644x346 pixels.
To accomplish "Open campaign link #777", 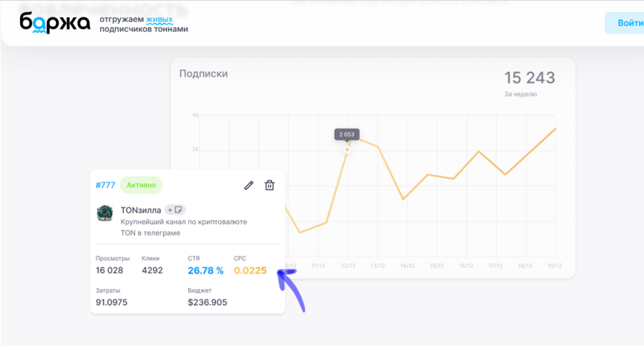I will [x=105, y=185].
